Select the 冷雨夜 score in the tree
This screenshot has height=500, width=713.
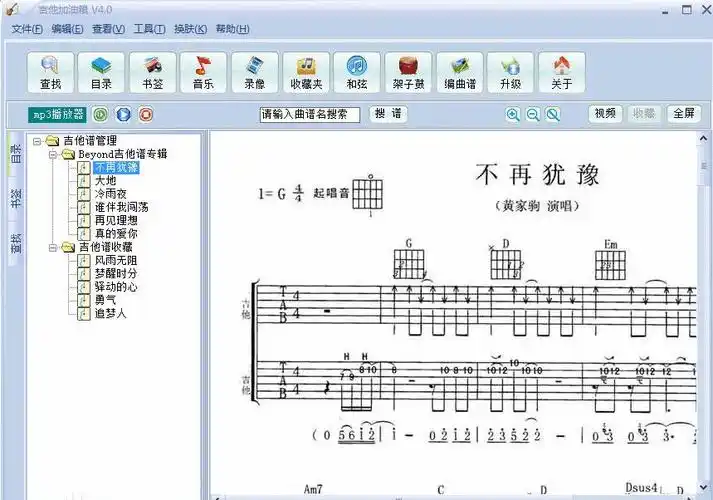(x=110, y=194)
